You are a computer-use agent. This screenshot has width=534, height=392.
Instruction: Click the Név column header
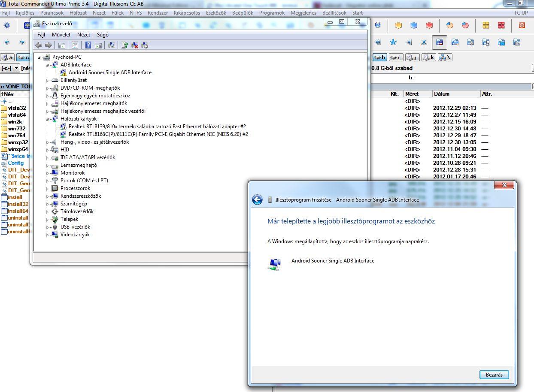tap(15, 94)
